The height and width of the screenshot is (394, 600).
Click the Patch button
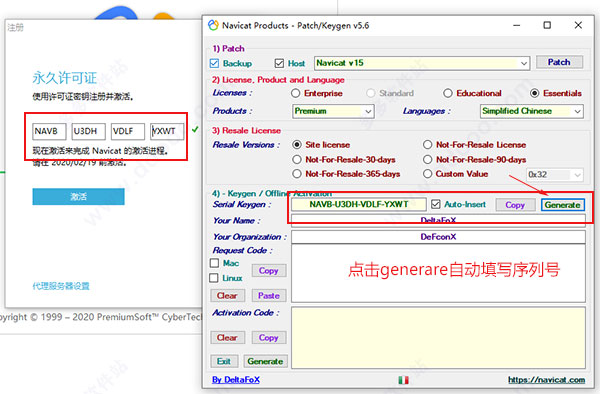559,62
